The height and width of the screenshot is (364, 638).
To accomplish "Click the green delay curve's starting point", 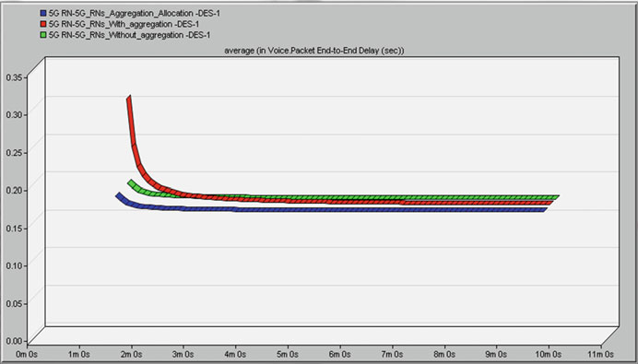I will [x=131, y=183].
